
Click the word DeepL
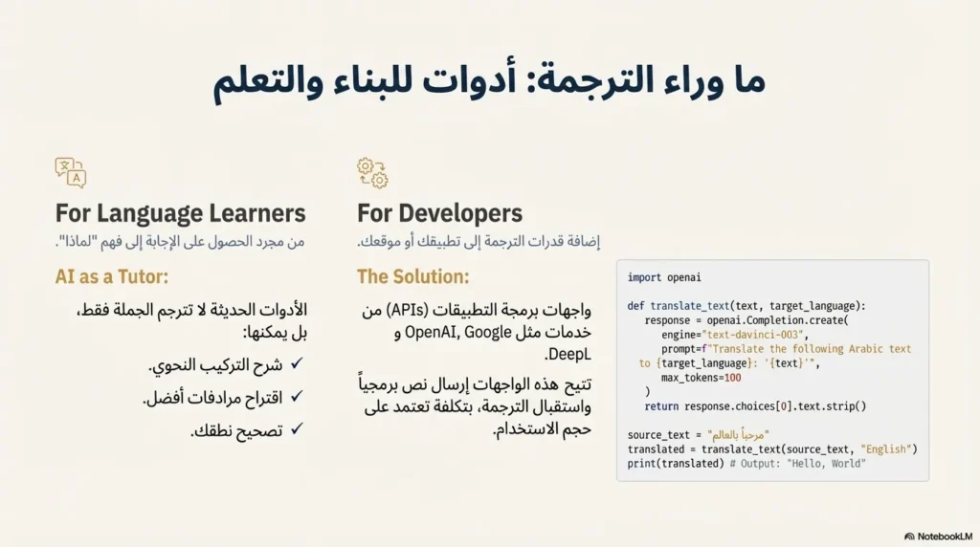[568, 355]
